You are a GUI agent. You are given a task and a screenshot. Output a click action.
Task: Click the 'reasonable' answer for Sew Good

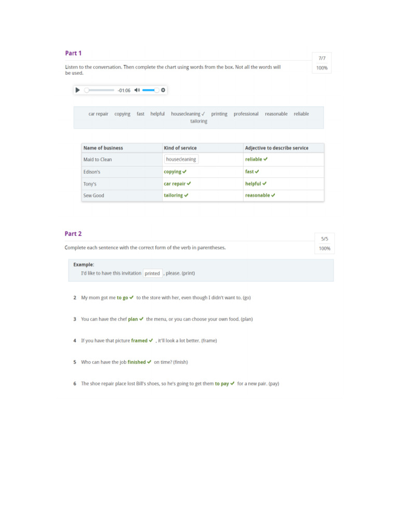click(x=258, y=195)
